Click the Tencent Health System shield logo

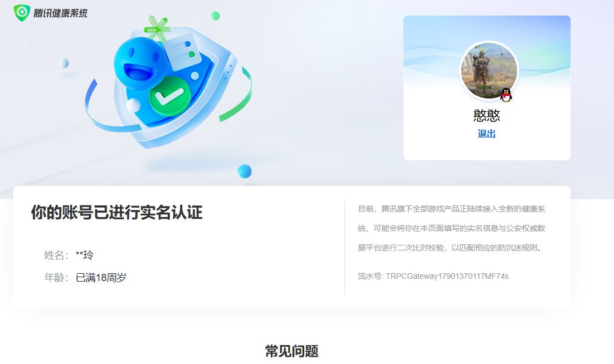tap(22, 13)
